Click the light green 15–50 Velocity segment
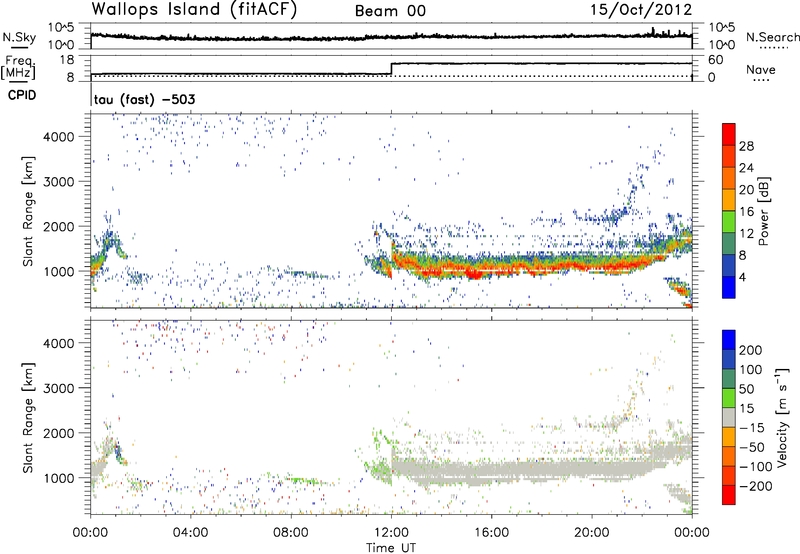This screenshot has height=554, width=800. point(729,398)
